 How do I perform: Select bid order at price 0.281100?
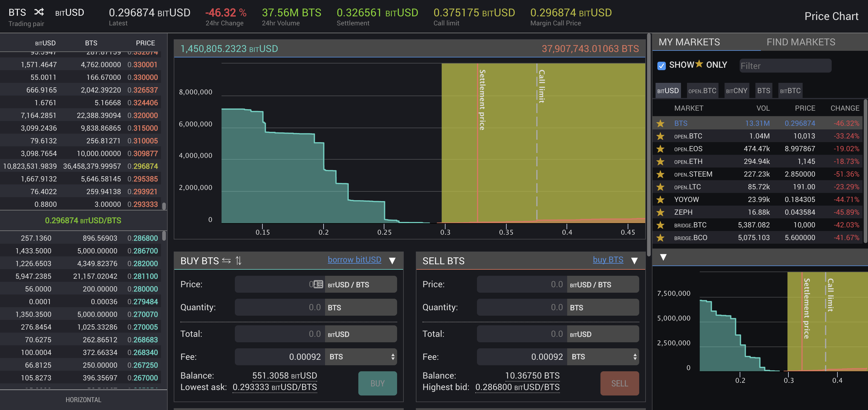pyautogui.click(x=81, y=276)
